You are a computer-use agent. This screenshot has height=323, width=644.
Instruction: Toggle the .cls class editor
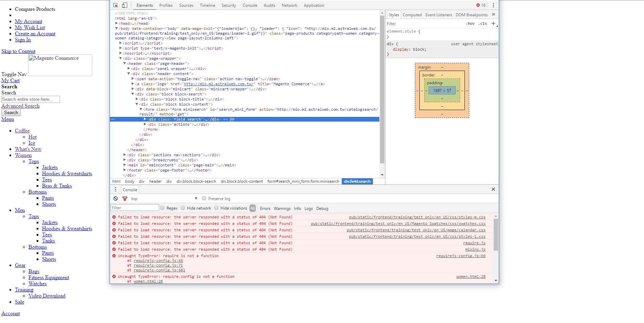[x=482, y=24]
